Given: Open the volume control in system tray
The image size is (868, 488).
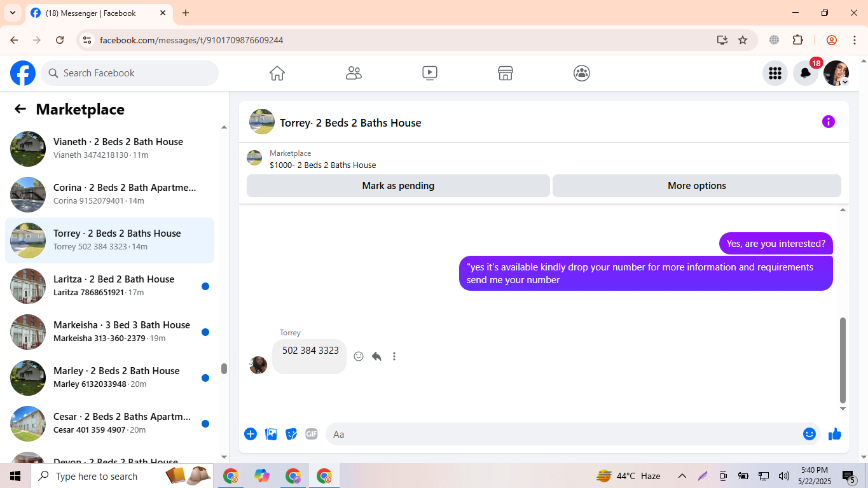Looking at the screenshot, I should point(783,476).
